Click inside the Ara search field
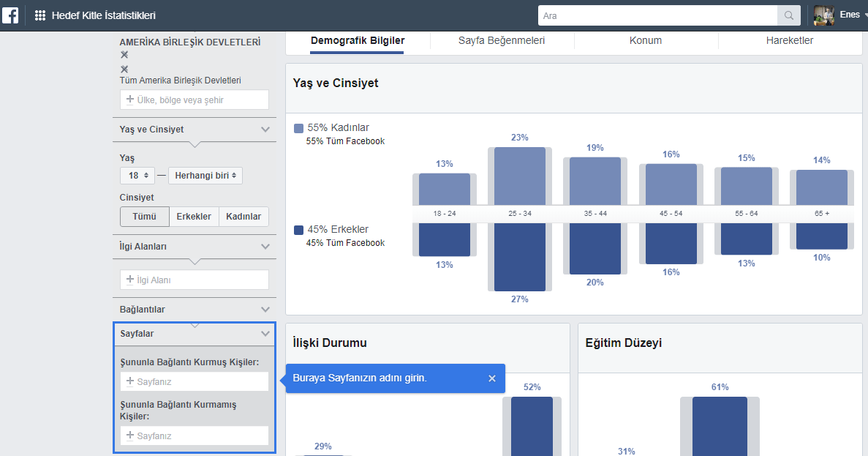The width and height of the screenshot is (868, 456). (658, 14)
